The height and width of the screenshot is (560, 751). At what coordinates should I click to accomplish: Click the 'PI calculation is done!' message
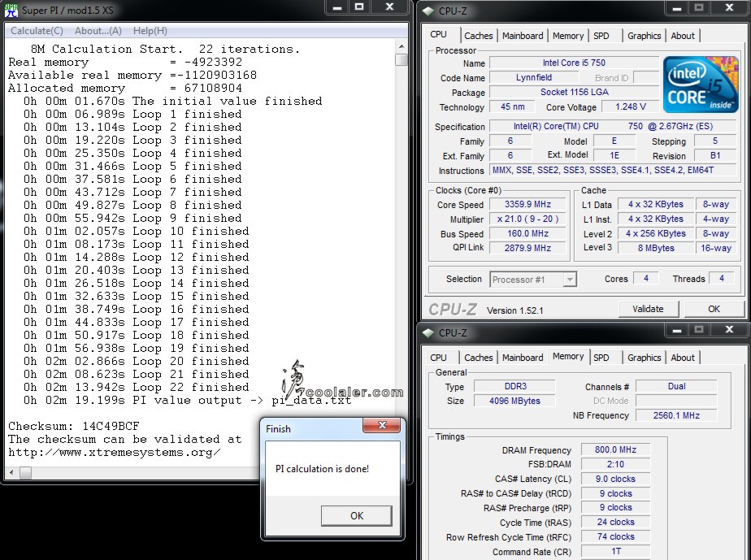pos(322,468)
